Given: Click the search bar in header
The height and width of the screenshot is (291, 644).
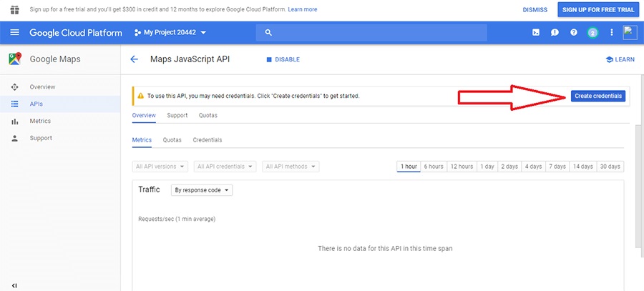Looking at the screenshot, I should point(371,33).
